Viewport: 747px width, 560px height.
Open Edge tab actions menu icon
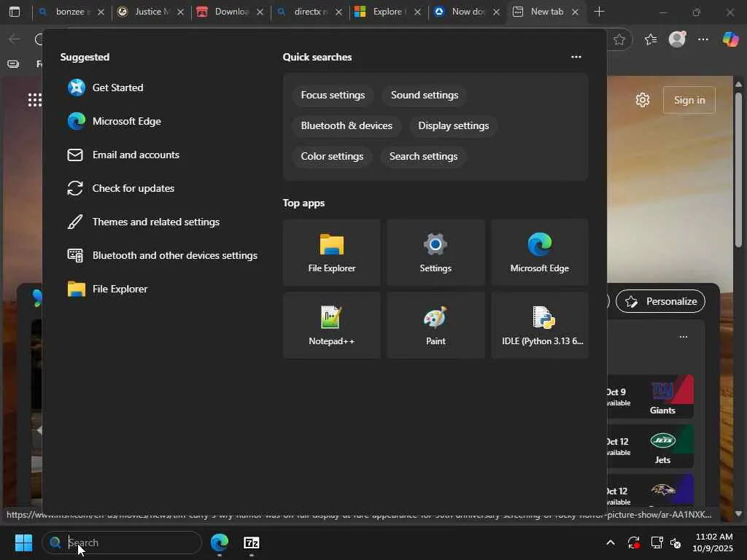pos(15,12)
